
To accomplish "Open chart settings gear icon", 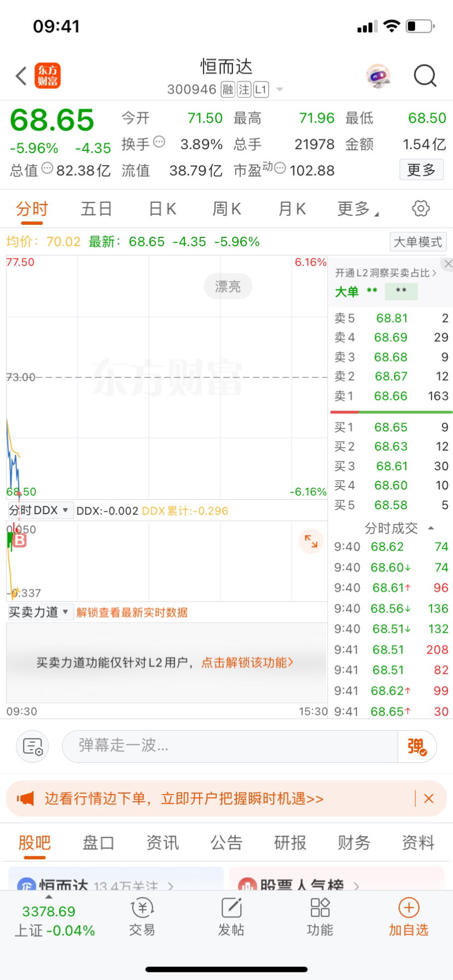I will 420,208.
